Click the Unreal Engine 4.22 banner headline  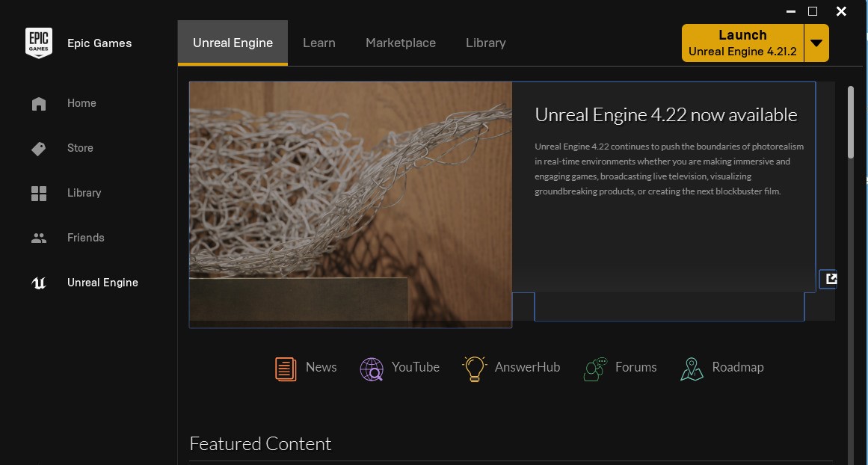(x=665, y=114)
